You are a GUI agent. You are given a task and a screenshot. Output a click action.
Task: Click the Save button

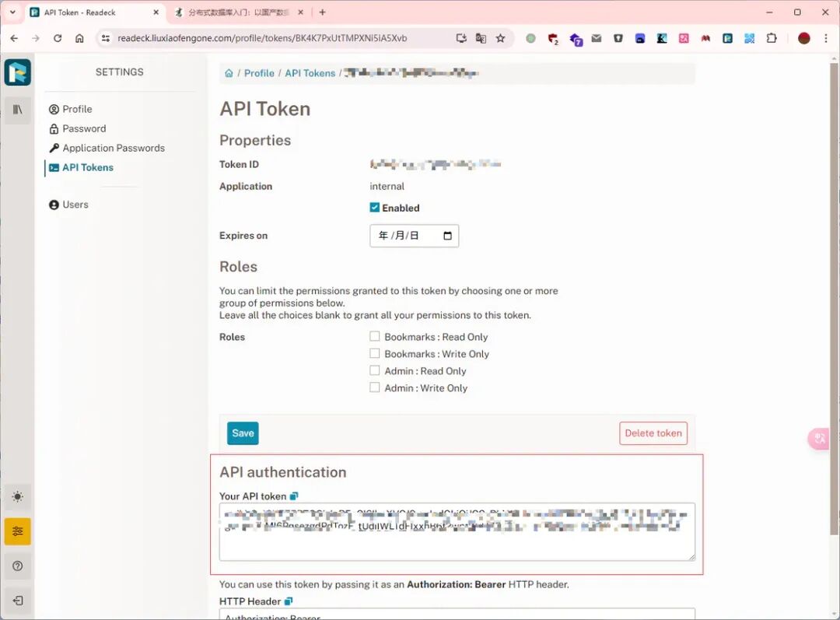pyautogui.click(x=243, y=433)
